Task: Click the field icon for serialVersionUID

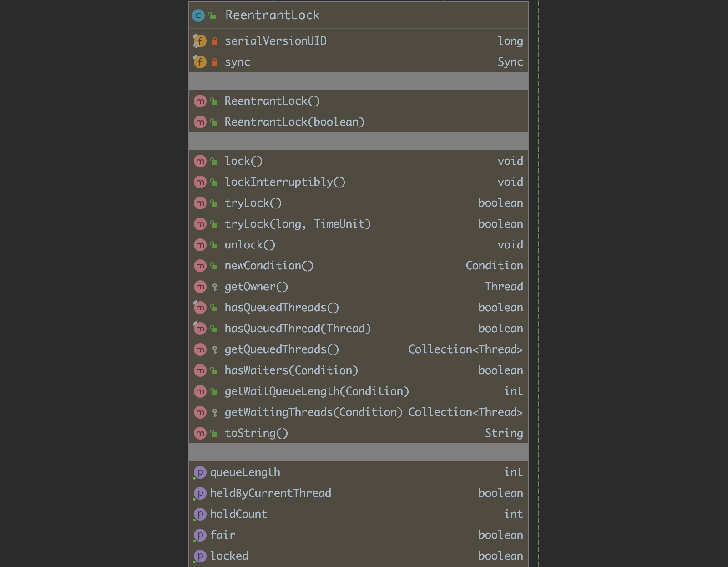Action: coord(200,41)
